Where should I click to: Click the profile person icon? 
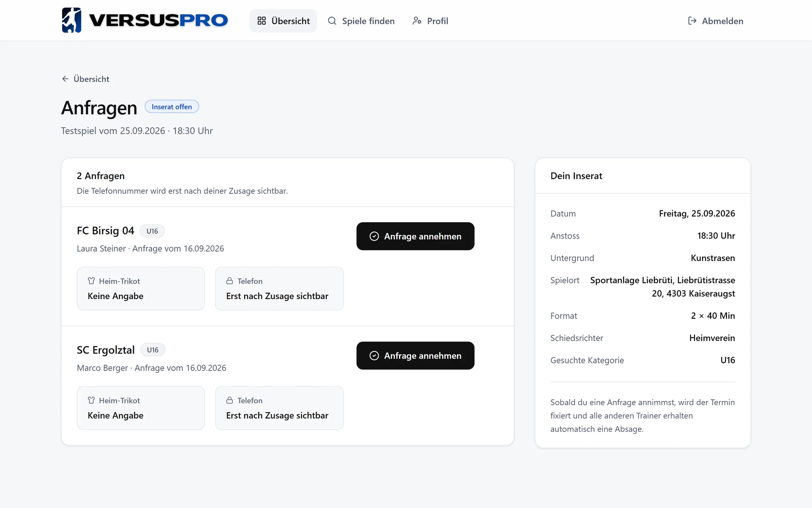click(x=417, y=21)
